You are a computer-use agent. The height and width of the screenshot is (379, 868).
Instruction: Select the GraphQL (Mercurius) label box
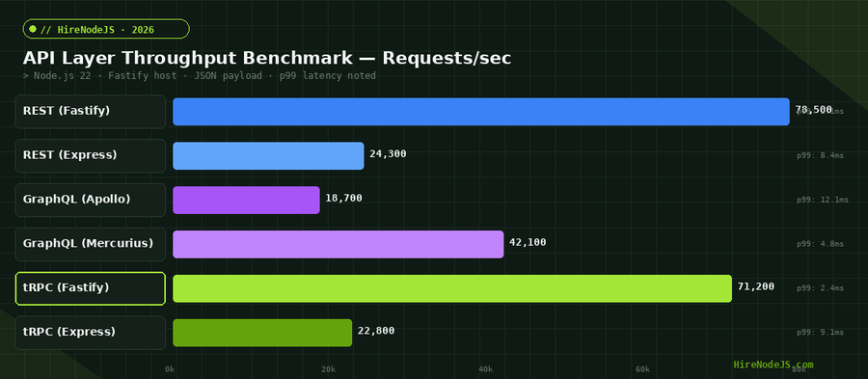pos(91,244)
